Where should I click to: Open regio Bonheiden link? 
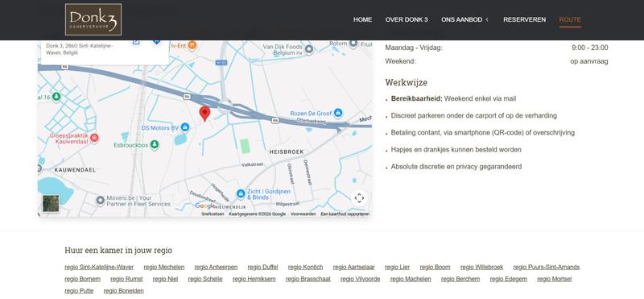coord(124,291)
